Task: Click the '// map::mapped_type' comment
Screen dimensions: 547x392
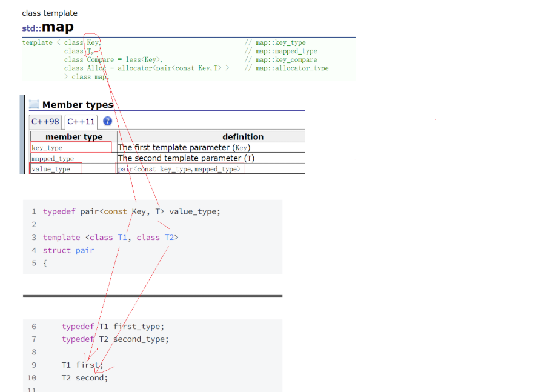Action: pos(281,51)
